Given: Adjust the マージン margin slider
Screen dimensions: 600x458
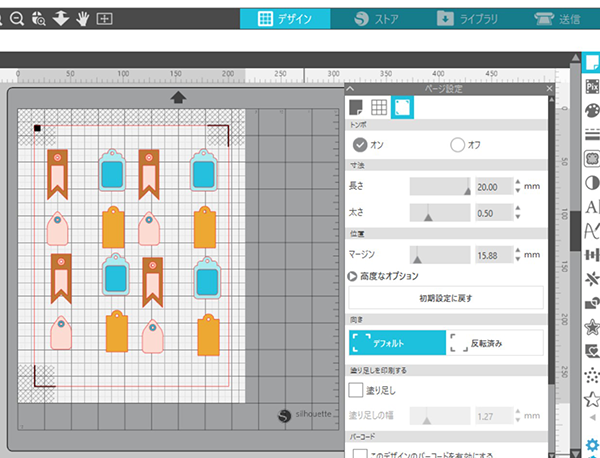Looking at the screenshot, I should click(440, 255).
